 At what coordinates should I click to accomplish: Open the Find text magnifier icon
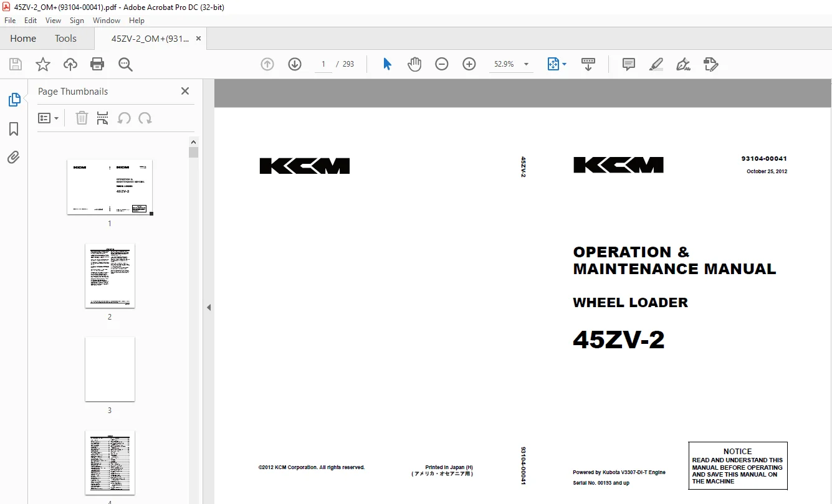(125, 64)
